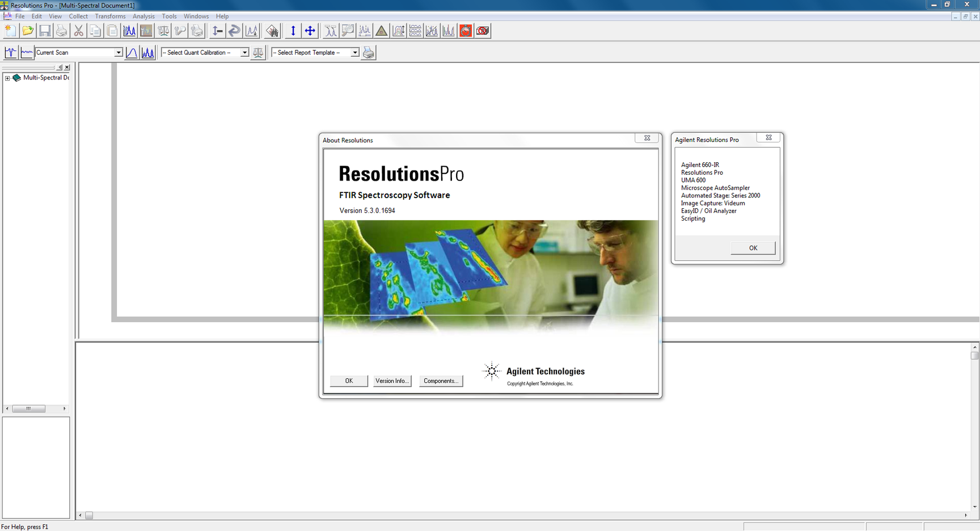Click the printer icon beside Report Template
Image resolution: width=980 pixels, height=531 pixels.
(x=369, y=52)
